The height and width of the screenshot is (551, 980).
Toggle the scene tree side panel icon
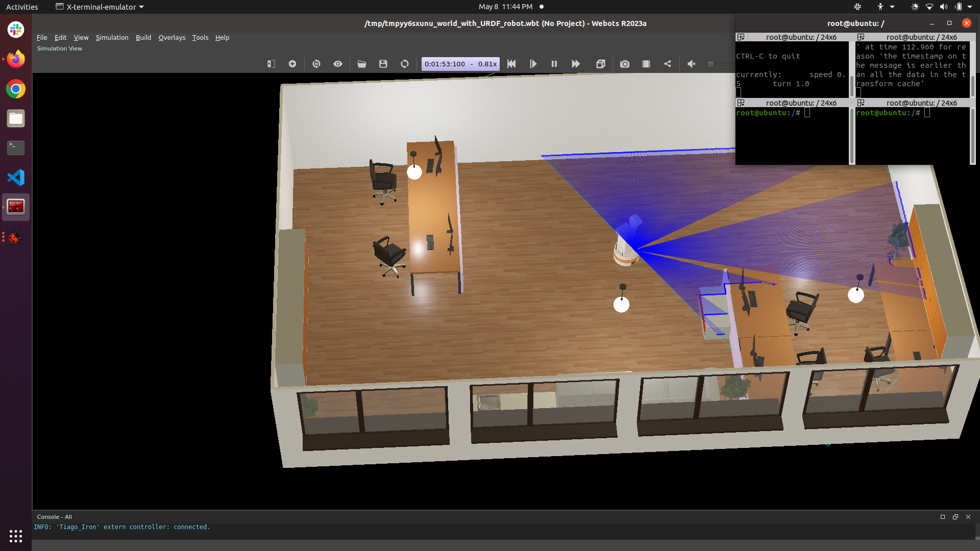pos(271,64)
